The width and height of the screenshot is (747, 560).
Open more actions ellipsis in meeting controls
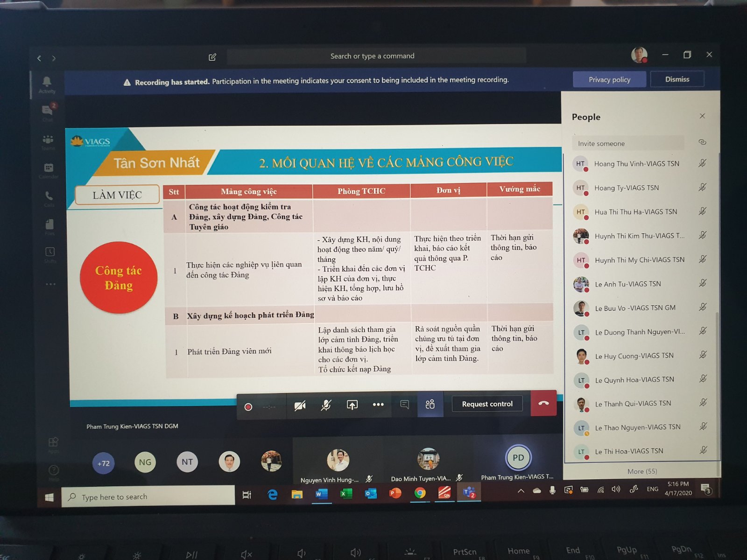click(x=378, y=404)
